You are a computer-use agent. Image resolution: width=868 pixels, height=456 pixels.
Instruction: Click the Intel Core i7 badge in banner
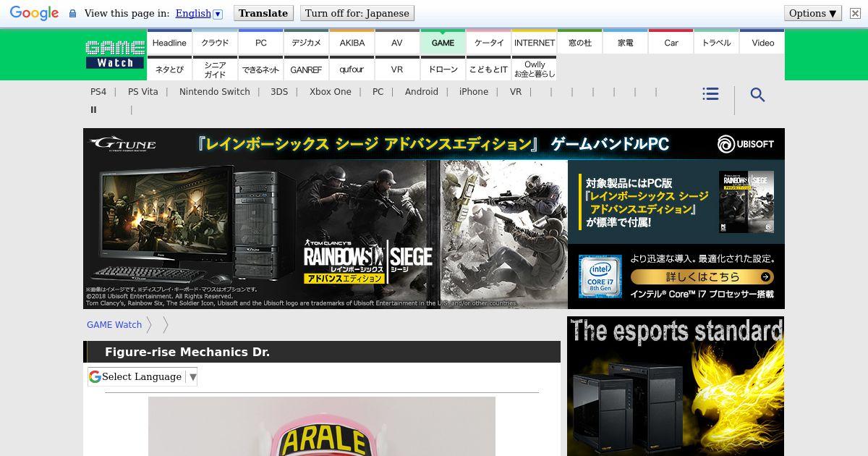click(x=600, y=276)
